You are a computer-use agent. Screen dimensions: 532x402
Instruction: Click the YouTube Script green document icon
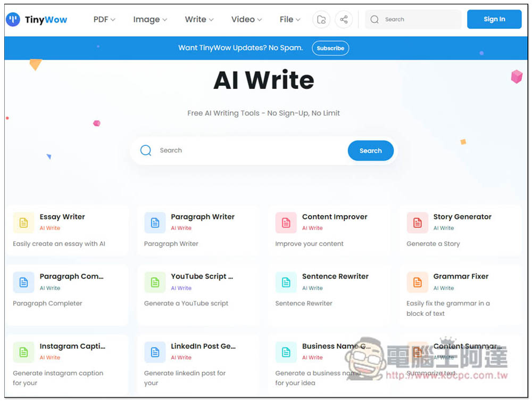(x=155, y=283)
